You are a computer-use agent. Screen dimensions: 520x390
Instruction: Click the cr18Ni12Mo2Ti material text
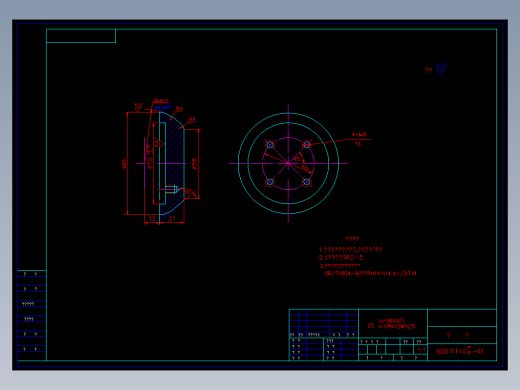point(397,327)
